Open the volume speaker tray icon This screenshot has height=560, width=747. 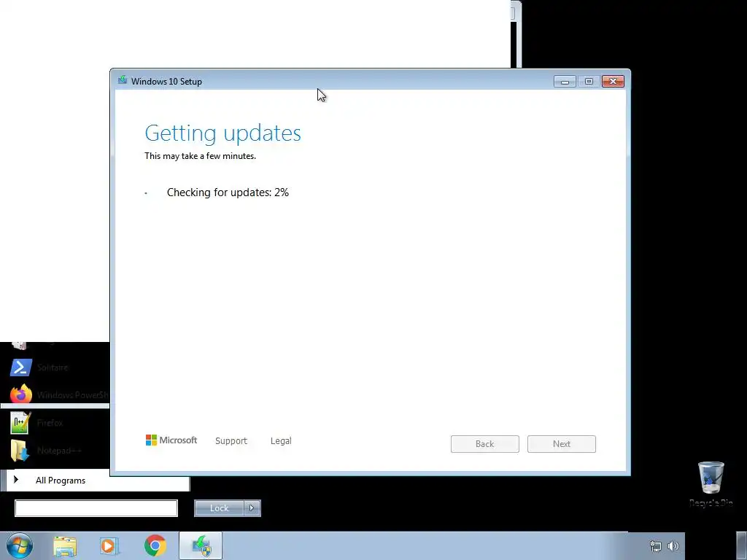[x=673, y=546]
